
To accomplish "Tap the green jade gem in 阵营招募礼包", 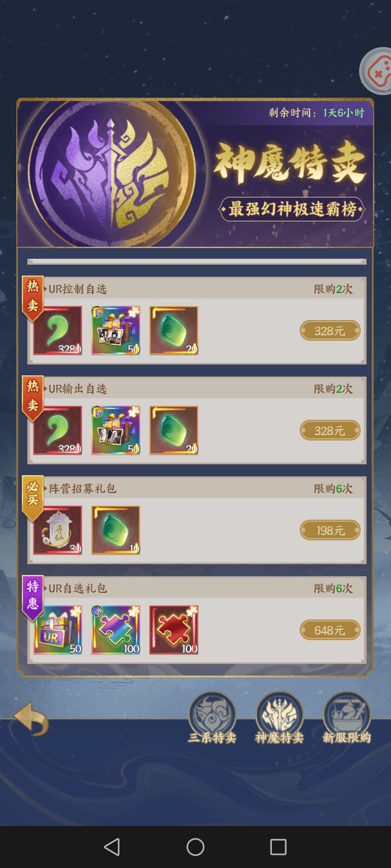I will (x=115, y=530).
